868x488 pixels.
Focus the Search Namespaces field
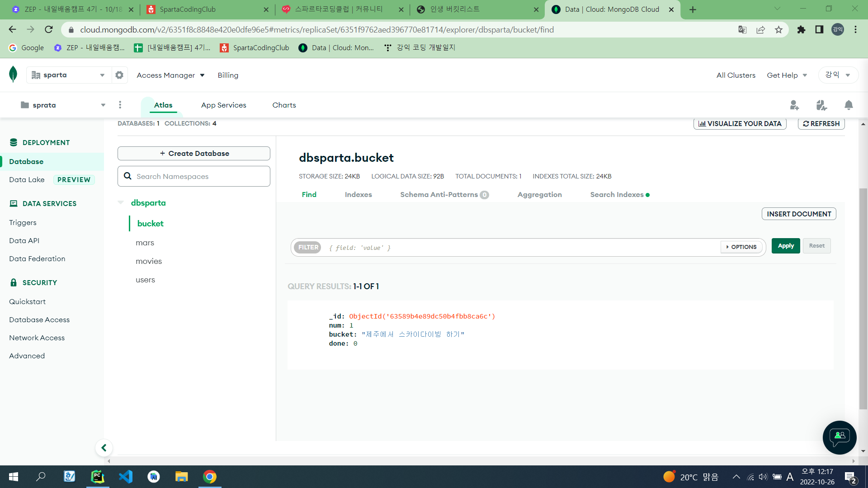pyautogui.click(x=194, y=176)
